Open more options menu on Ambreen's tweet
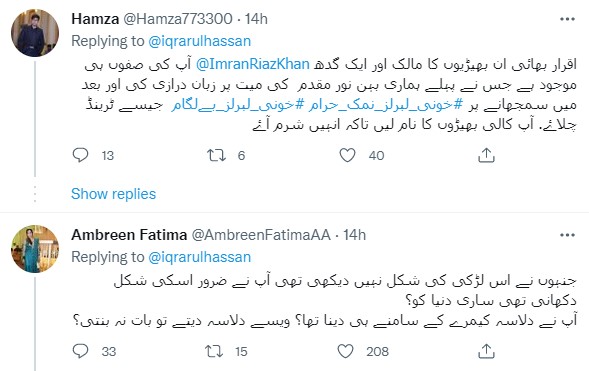 tap(567, 235)
